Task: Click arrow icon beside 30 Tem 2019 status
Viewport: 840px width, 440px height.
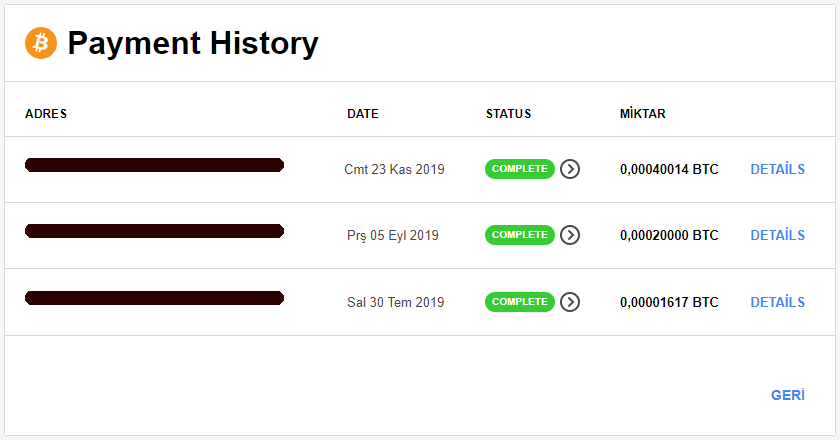Action: click(570, 302)
